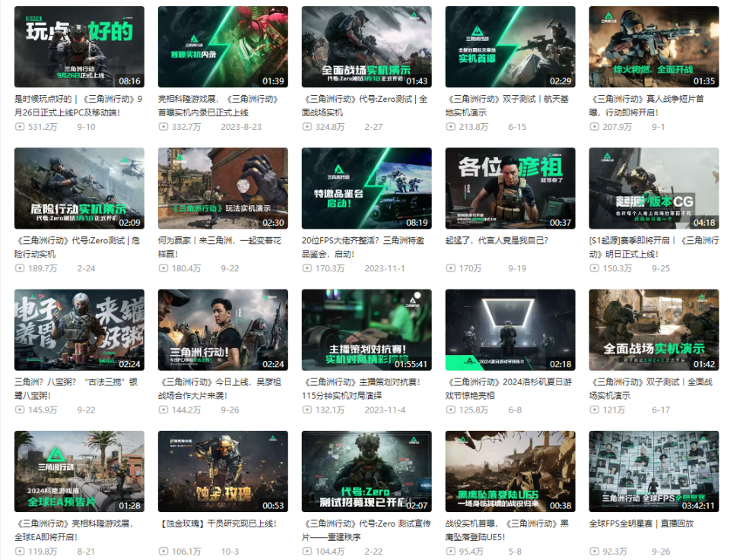Open title 代号:Zero测试 全面战场实机
This screenshot has width=730, height=560.
(x=364, y=106)
